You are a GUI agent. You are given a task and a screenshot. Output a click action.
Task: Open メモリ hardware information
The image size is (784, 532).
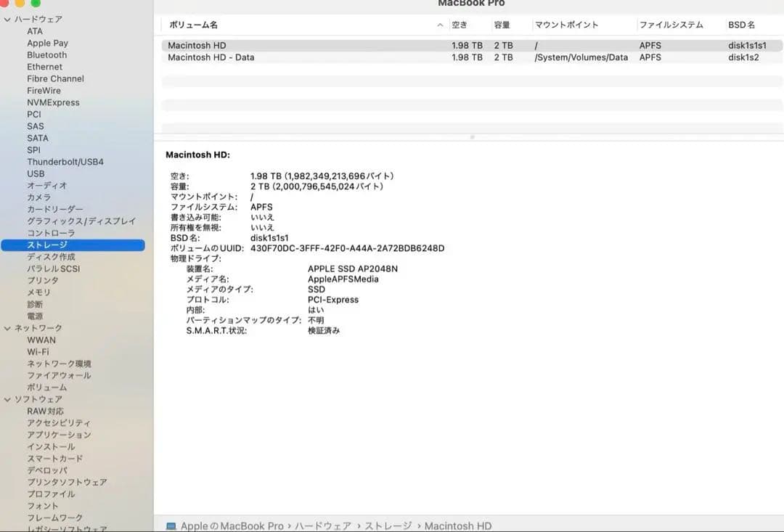pos(38,292)
